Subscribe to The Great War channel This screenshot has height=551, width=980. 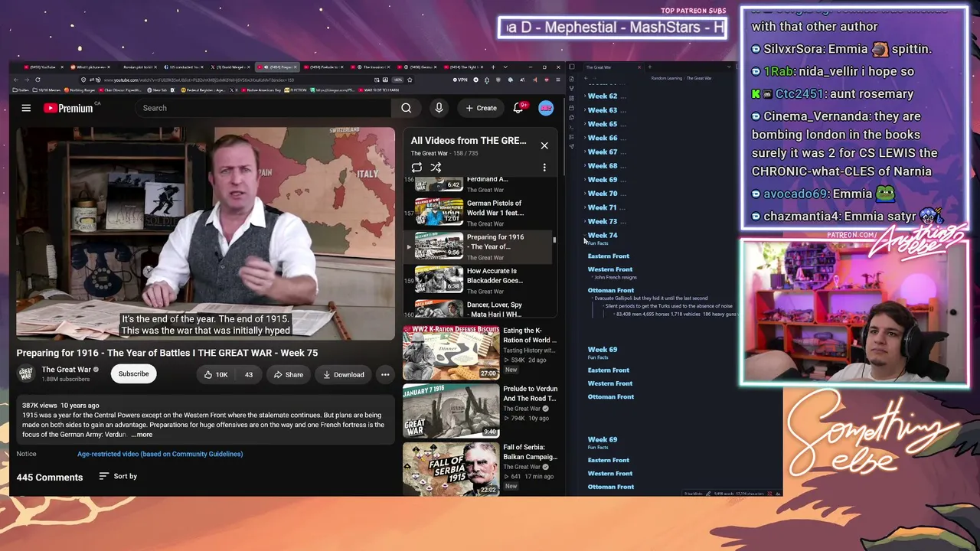(x=133, y=373)
